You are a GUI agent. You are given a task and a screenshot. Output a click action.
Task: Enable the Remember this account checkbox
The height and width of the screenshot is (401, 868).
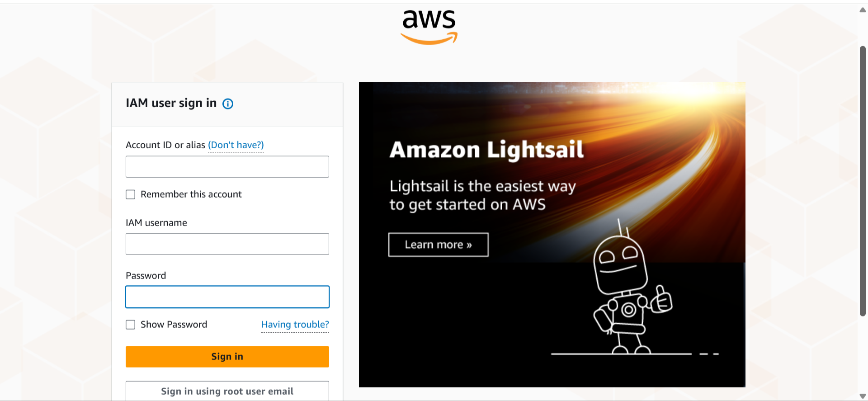pyautogui.click(x=131, y=194)
